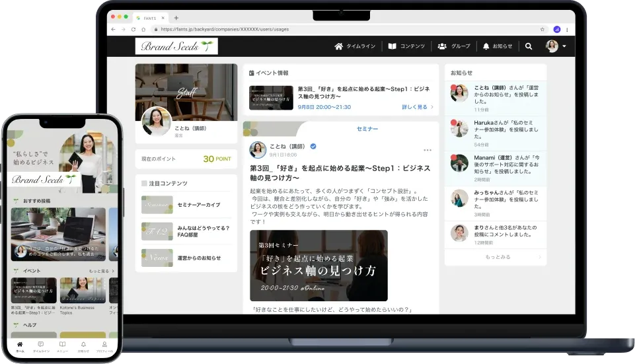This screenshot has width=635, height=364.
Task: Open the post title 第3回 好きを起点に始める起業
Action: point(340,173)
